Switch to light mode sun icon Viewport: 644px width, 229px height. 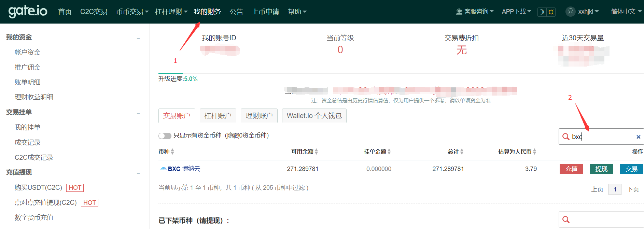[551, 12]
